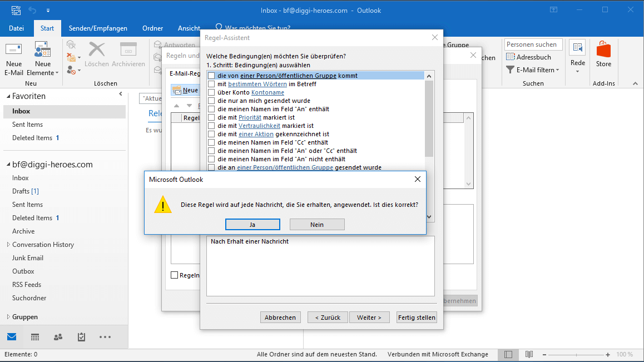Image resolution: width=644 pixels, height=362 pixels.
Task: Check 'die meinen Namen im Feld Cc enthält'
Action: [x=211, y=142]
